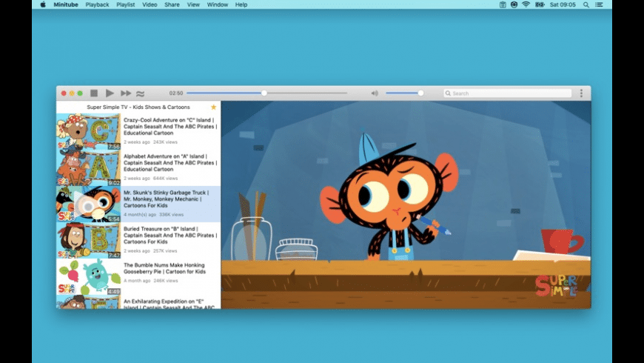644x363 pixels.
Task: Stop playback with the stop button
Action: (x=94, y=93)
